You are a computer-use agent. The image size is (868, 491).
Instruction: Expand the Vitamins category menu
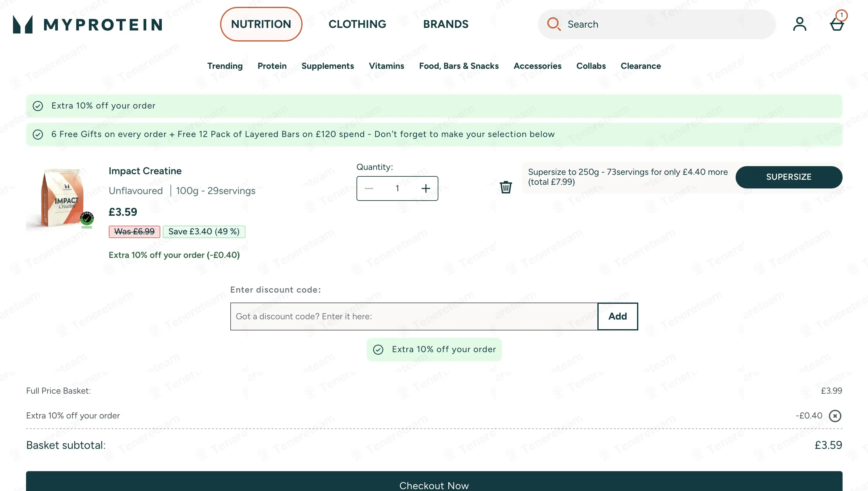[x=386, y=66]
